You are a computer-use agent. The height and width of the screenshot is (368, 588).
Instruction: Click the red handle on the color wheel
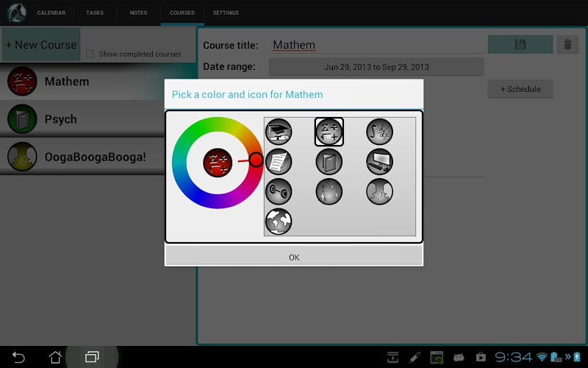[256, 160]
